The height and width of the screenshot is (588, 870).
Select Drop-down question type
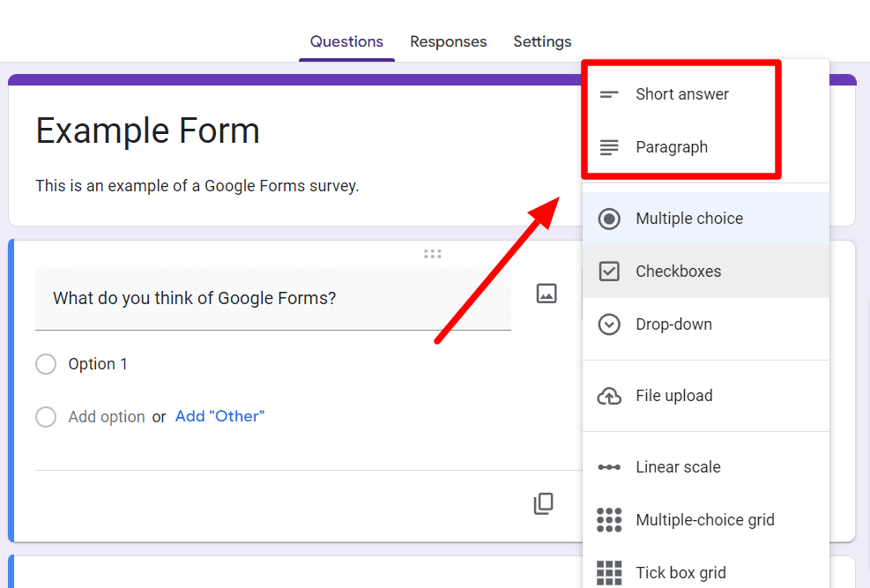(x=706, y=324)
